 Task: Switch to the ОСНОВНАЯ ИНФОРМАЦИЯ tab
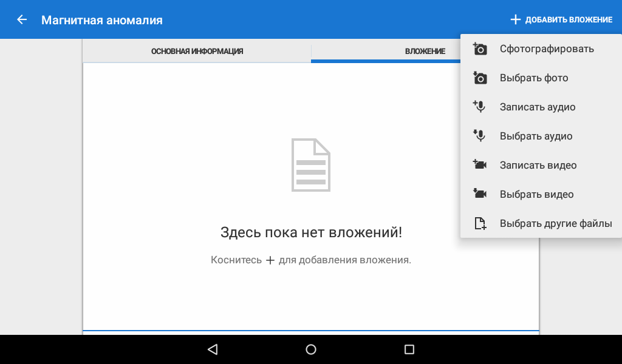coord(197,52)
